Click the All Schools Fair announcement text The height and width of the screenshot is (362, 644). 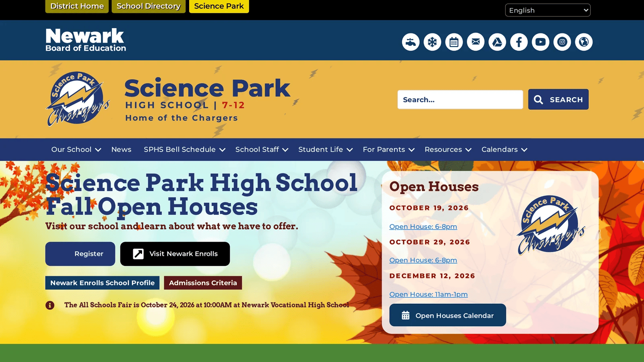tap(206, 305)
